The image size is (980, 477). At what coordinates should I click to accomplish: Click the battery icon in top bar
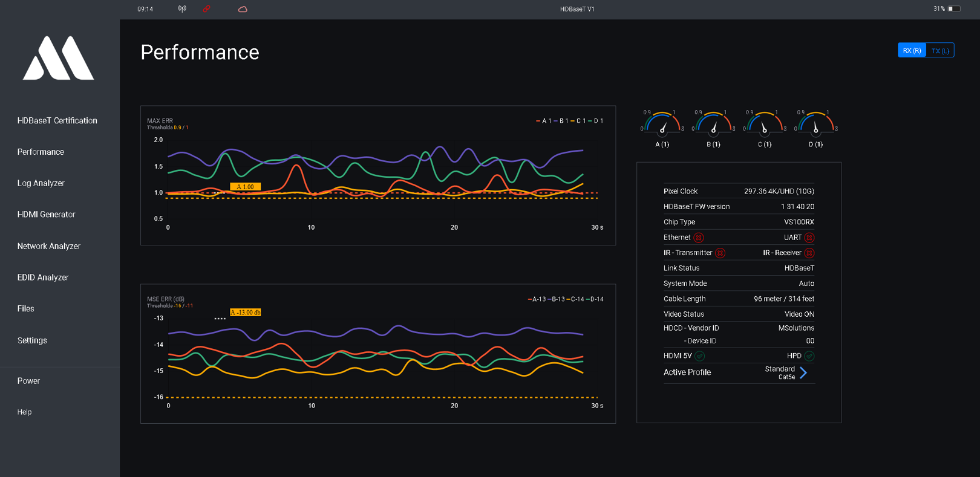tap(954, 9)
